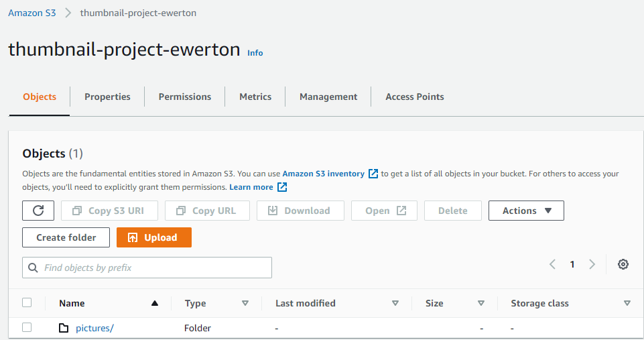Open the table preferences gear icon

[623, 264]
